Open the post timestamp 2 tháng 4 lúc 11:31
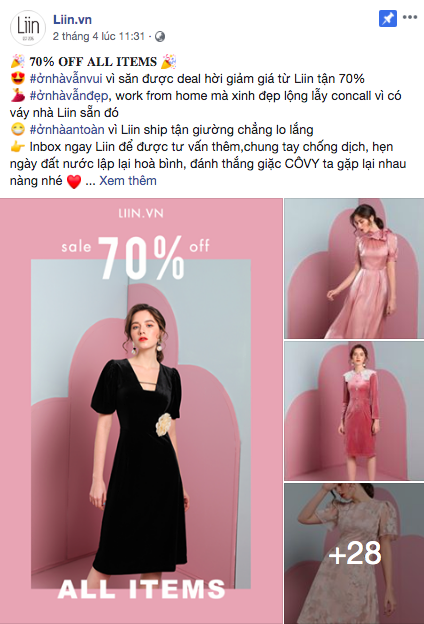 99,37
